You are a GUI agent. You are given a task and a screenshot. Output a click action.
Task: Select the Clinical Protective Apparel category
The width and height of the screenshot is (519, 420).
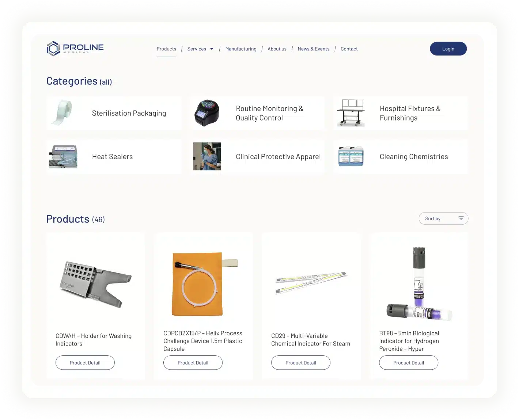pyautogui.click(x=257, y=157)
